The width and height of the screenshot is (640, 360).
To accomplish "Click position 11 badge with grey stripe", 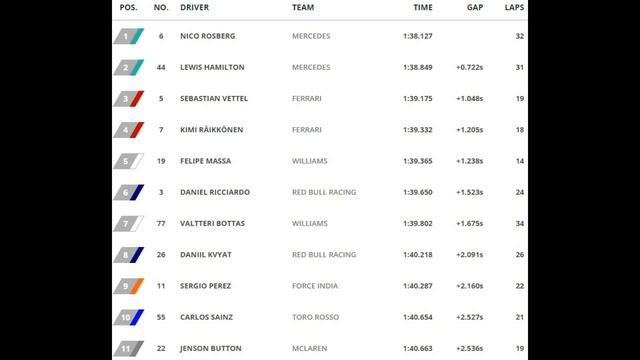I will coord(129,349).
